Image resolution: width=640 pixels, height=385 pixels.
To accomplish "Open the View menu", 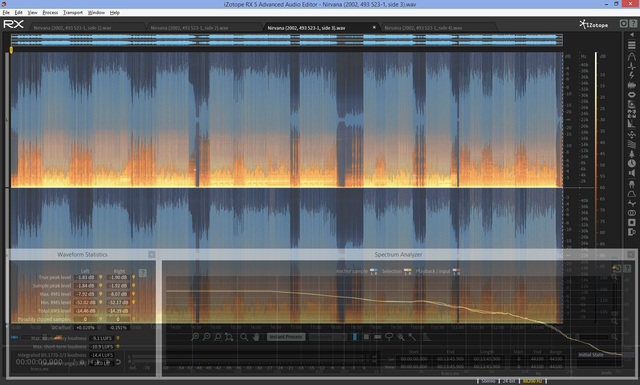I will point(32,13).
